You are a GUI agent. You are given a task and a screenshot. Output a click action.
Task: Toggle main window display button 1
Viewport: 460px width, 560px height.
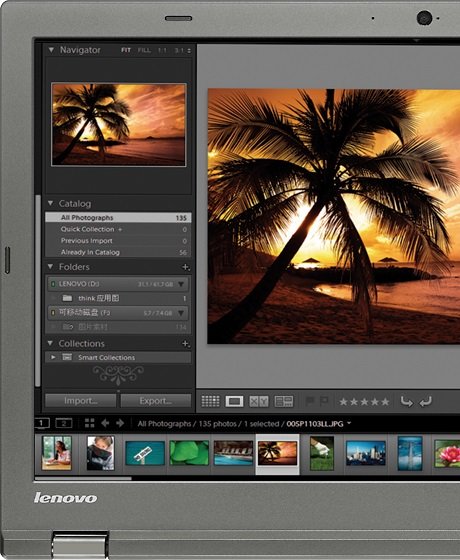click(x=42, y=423)
